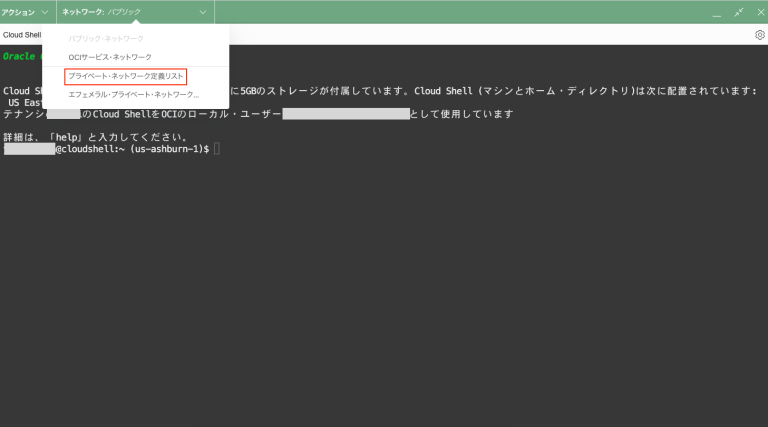
Task: Open the アクション menu label
Action: (x=18, y=12)
